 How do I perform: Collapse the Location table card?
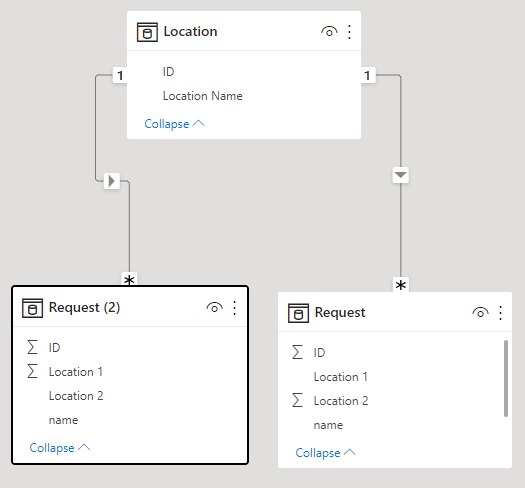[174, 124]
